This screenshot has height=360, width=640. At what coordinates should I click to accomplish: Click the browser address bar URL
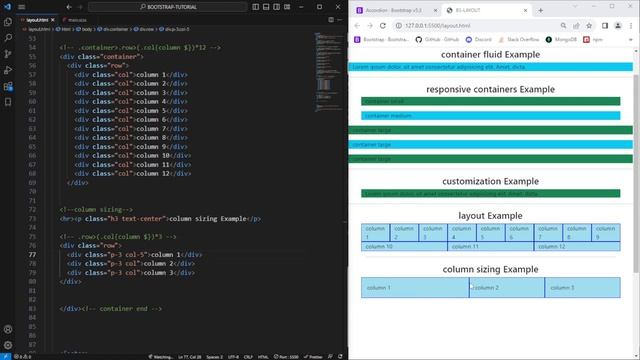438,26
